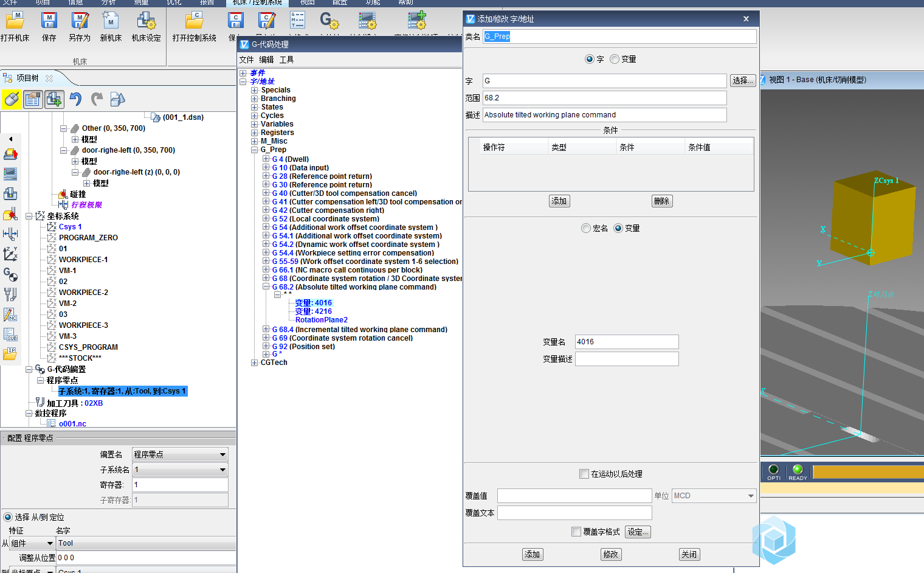Screen dimensions: 924x573
Task: Click the 打开控制系统 (Open Control) icon
Action: (194, 21)
